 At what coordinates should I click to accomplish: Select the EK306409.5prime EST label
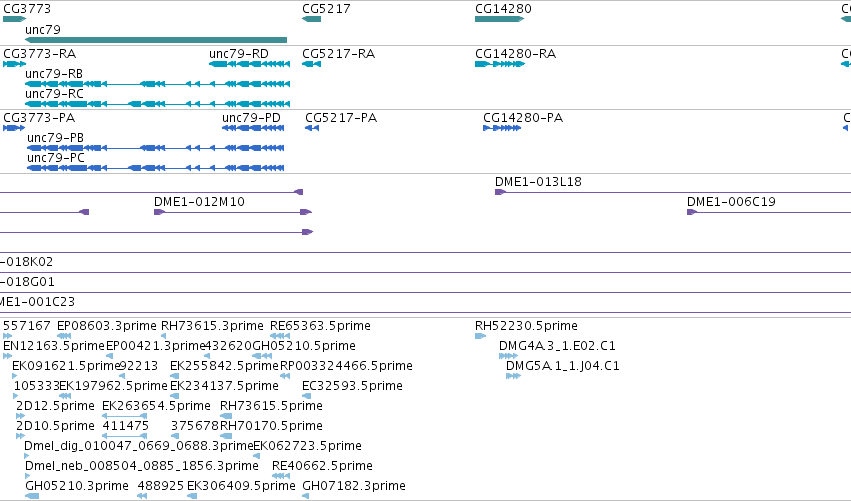242,486
